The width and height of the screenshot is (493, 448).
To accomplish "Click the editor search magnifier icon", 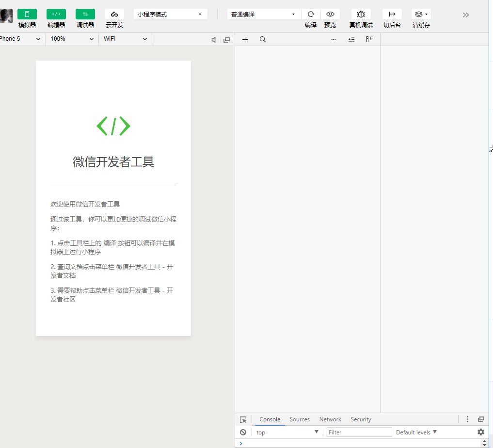I will pyautogui.click(x=263, y=40).
